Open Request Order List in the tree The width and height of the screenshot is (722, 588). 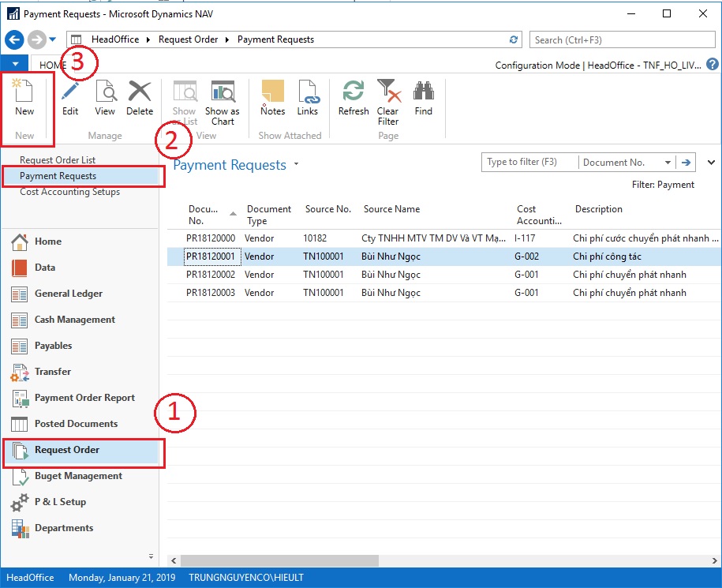pyautogui.click(x=58, y=159)
